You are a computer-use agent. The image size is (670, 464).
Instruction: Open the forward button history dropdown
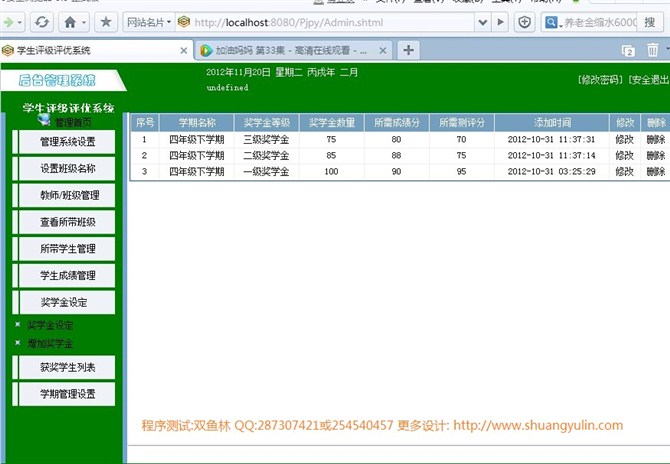click(20, 22)
